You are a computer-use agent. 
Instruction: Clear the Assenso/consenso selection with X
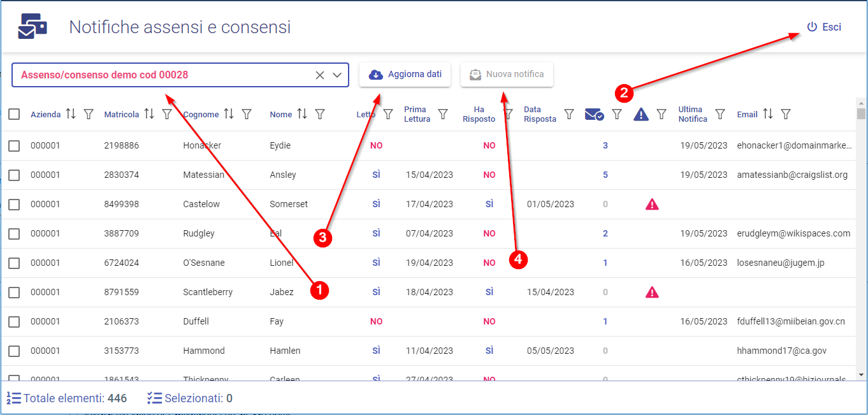point(320,75)
